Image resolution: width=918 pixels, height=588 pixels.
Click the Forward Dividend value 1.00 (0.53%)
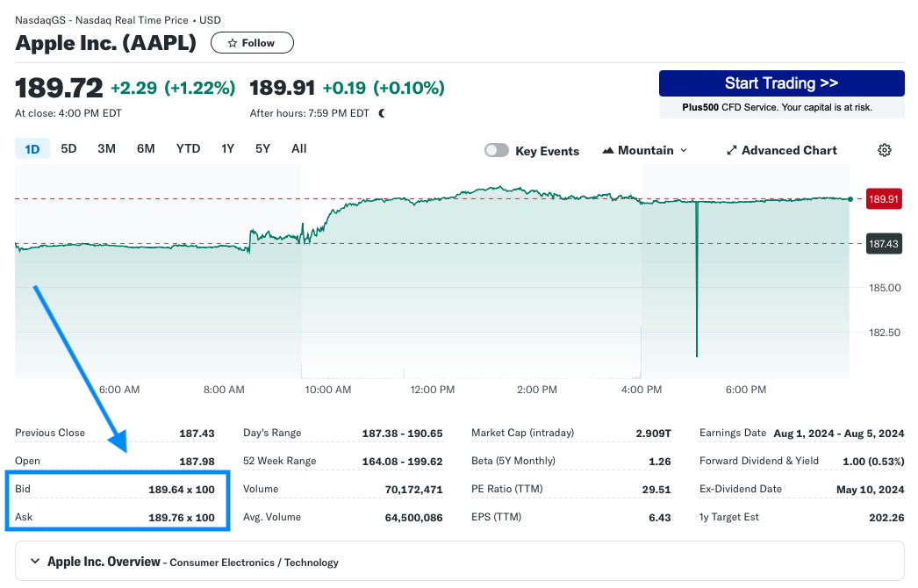[873, 462]
